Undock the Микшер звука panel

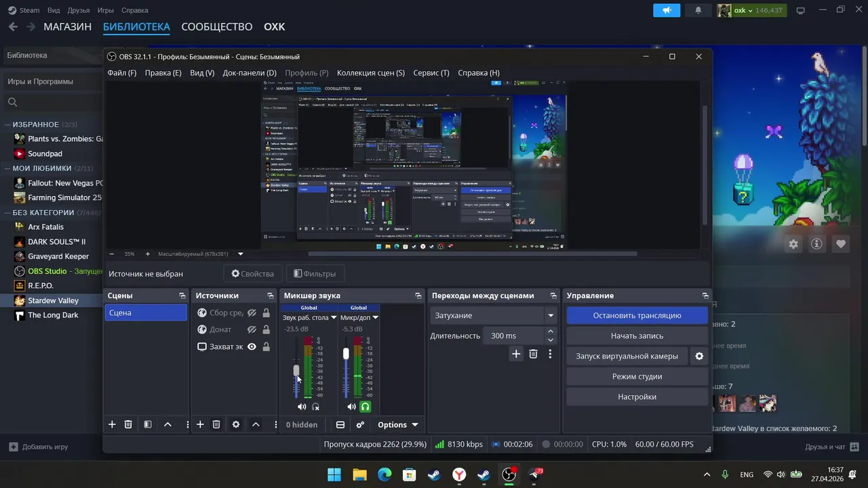[x=418, y=296]
